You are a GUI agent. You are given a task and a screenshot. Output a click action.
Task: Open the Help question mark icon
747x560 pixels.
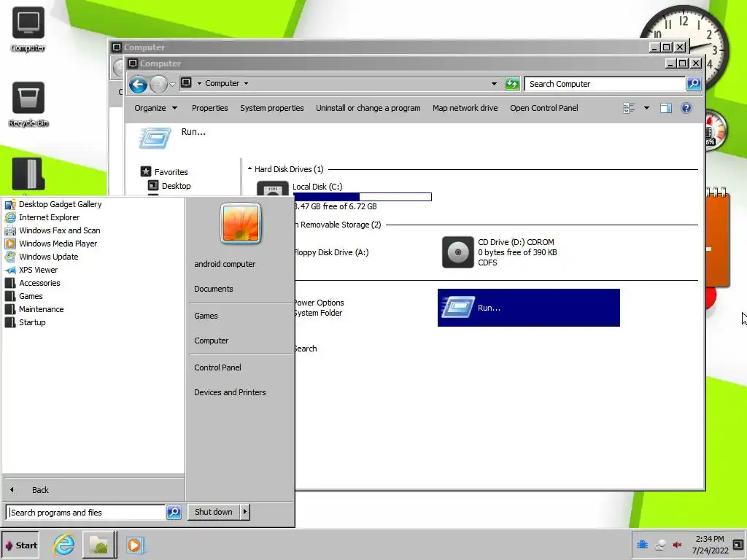[x=686, y=108]
